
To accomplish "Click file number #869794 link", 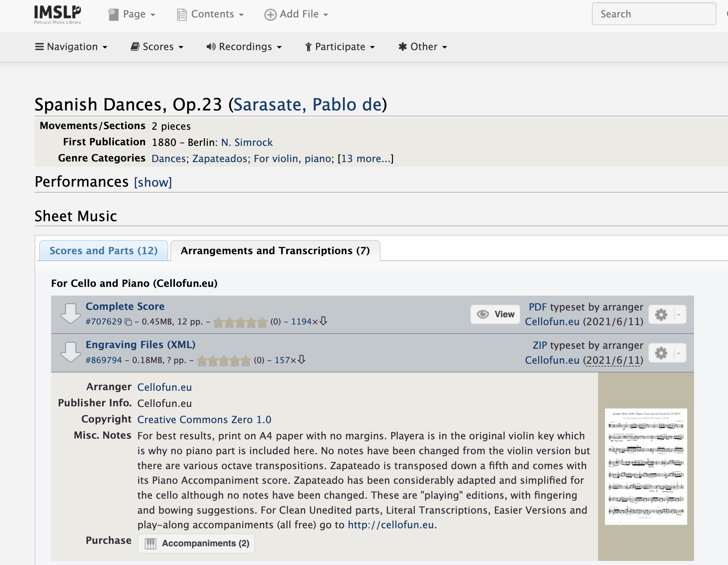I will [x=104, y=361].
